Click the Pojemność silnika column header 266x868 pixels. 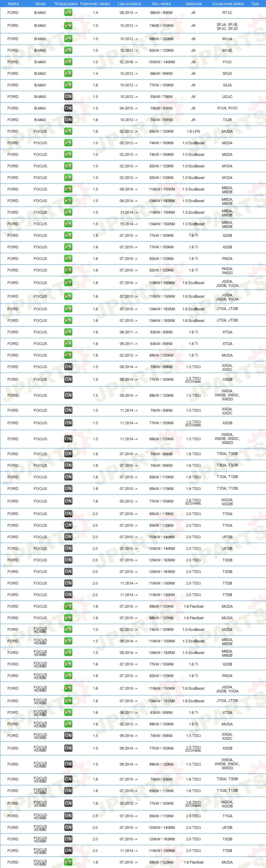pyautogui.click(x=95, y=4)
